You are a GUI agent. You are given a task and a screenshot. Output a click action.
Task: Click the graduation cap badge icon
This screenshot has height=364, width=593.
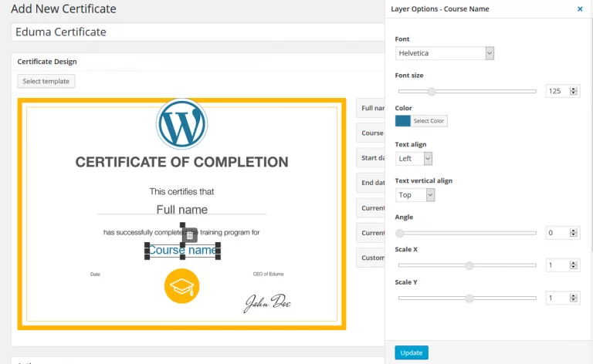point(181,286)
